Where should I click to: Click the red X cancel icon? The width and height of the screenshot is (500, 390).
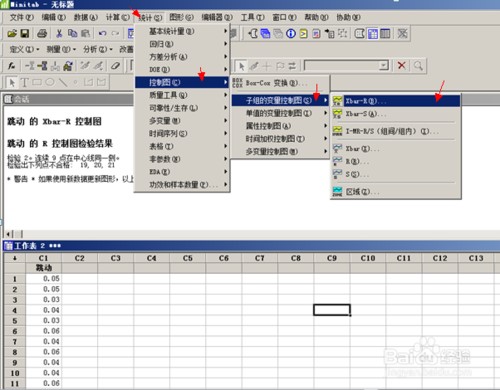click(402, 65)
